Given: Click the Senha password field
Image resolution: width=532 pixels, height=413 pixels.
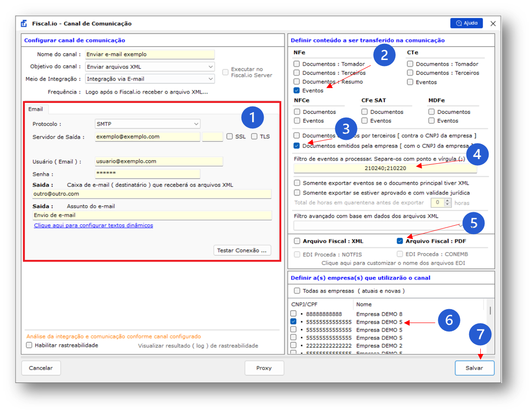Looking at the screenshot, I should [147, 174].
